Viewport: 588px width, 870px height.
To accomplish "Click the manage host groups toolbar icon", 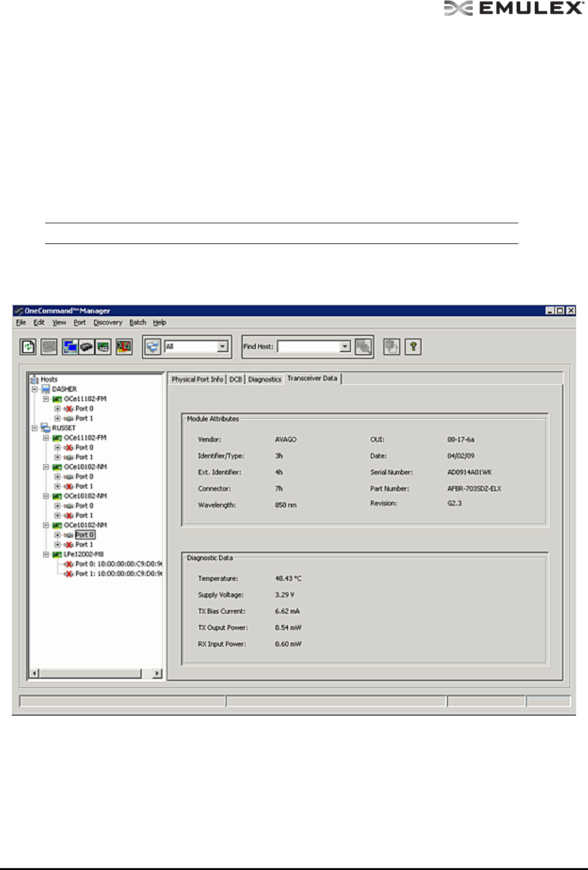I will [x=392, y=346].
